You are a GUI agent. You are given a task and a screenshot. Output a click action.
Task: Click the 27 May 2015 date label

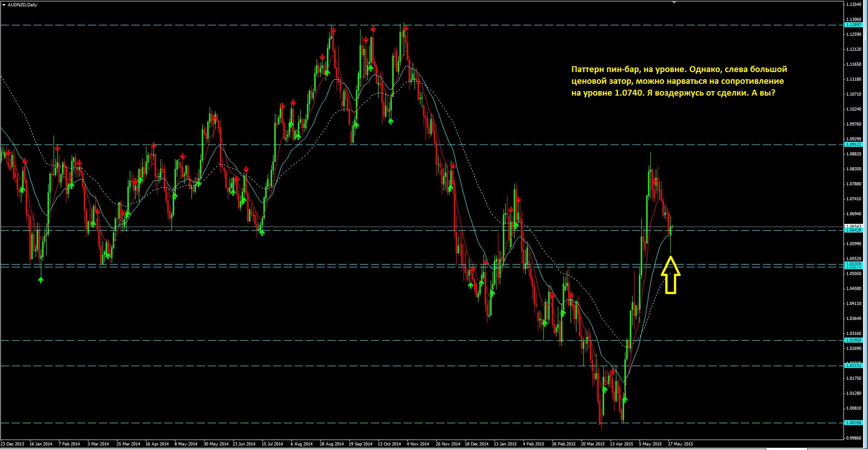680,444
